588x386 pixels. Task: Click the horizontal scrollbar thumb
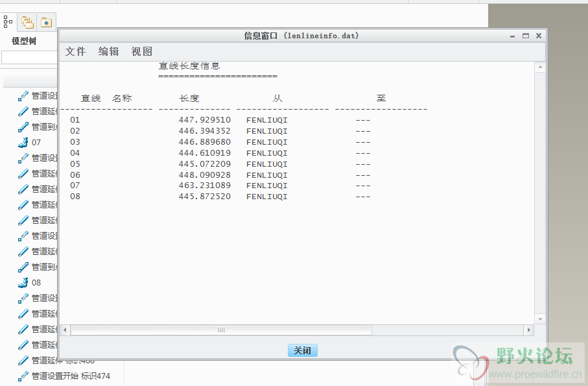(221, 330)
